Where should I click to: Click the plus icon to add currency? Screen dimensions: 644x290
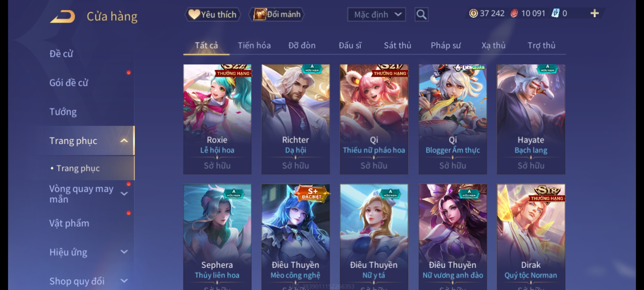click(595, 13)
